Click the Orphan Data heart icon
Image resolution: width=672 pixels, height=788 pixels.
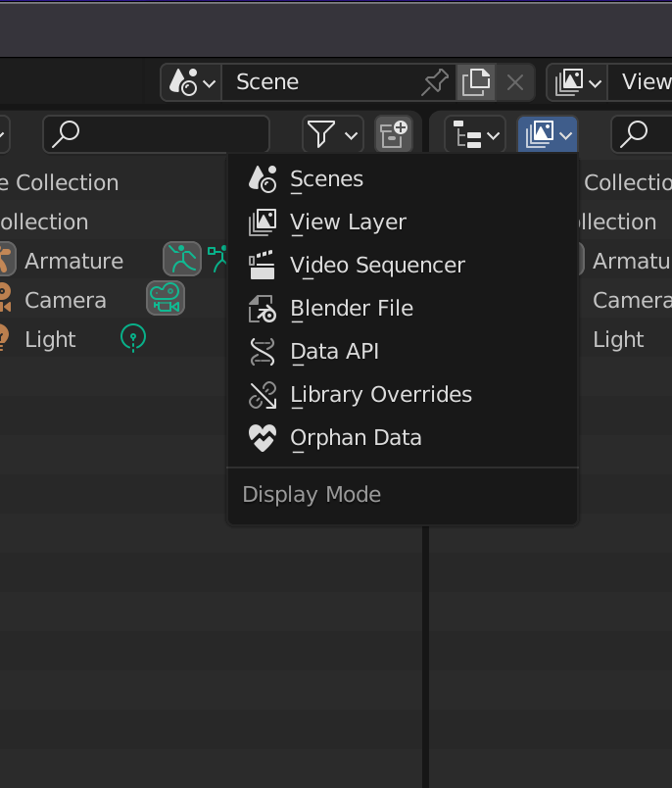(263, 438)
